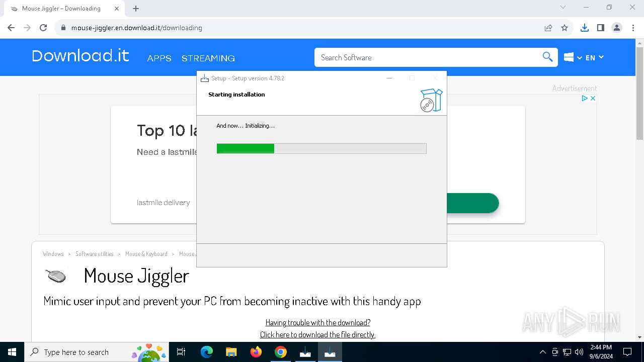The height and width of the screenshot is (362, 644).
Task: Click the volume icon in tray
Action: 579,352
